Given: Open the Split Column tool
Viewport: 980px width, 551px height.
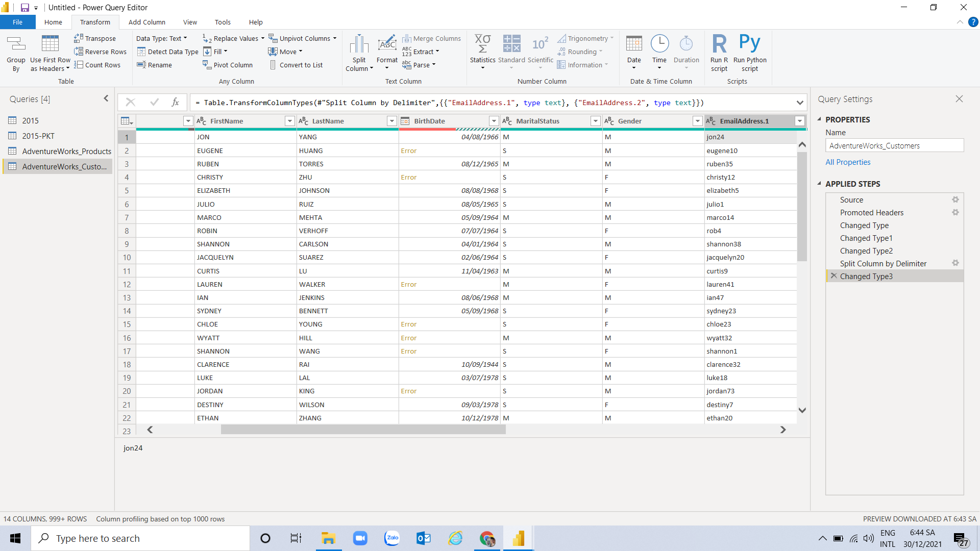Looking at the screenshot, I should coord(359,53).
